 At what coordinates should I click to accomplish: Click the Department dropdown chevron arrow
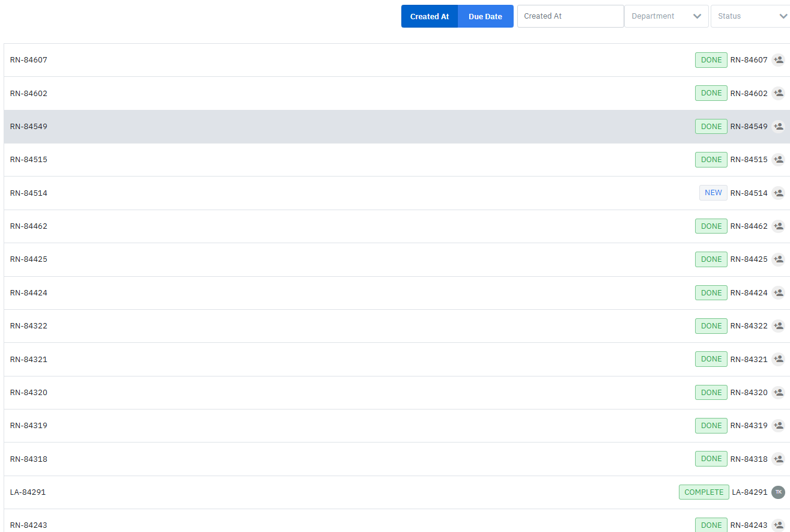697,16
